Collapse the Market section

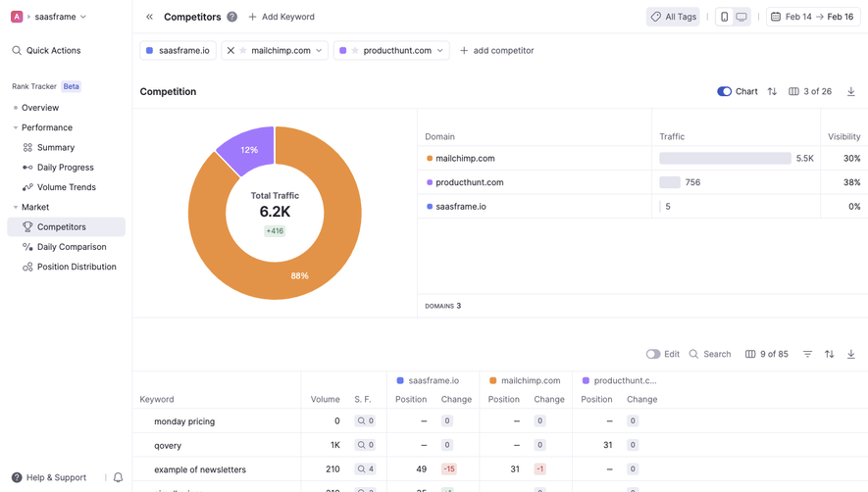click(16, 207)
